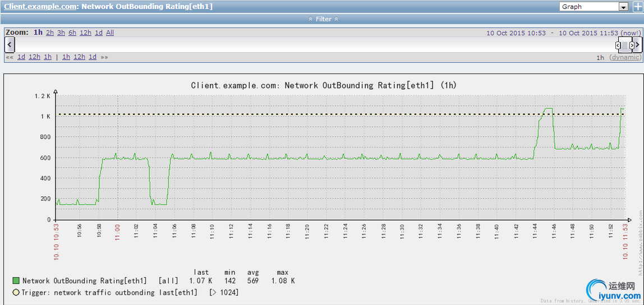
Task: Click the left resize handle of the time slider
Action: 618,45
